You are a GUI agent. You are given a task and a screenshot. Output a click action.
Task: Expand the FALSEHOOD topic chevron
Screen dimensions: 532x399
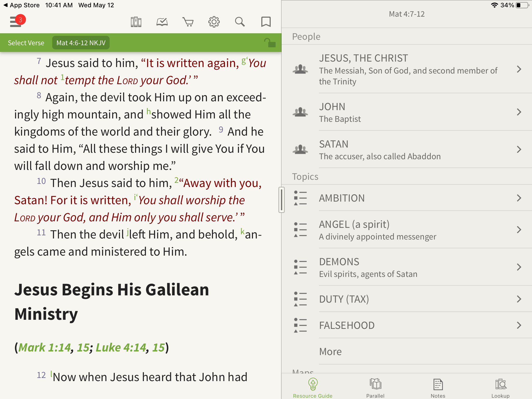pos(519,325)
